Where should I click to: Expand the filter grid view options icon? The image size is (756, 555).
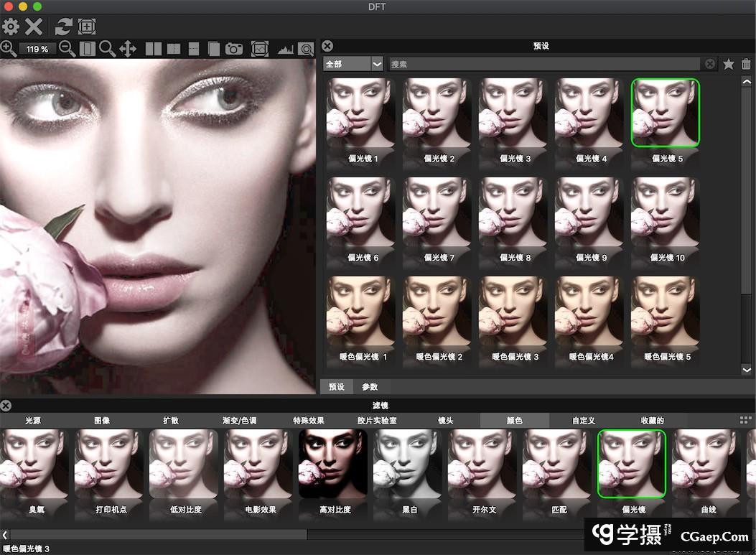click(x=745, y=420)
